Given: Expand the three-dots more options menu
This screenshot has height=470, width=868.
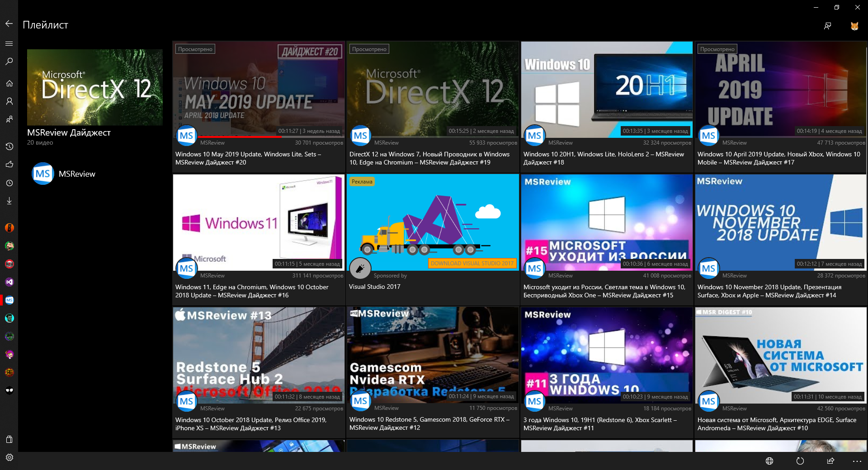Looking at the screenshot, I should [x=857, y=461].
